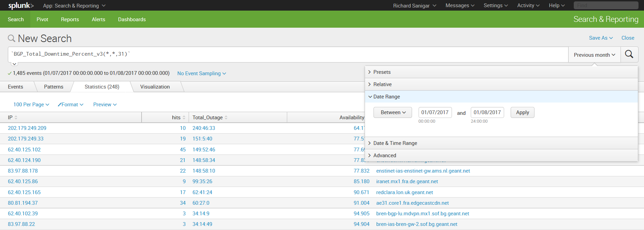Open the Between dropdown
644x230 pixels.
(393, 112)
